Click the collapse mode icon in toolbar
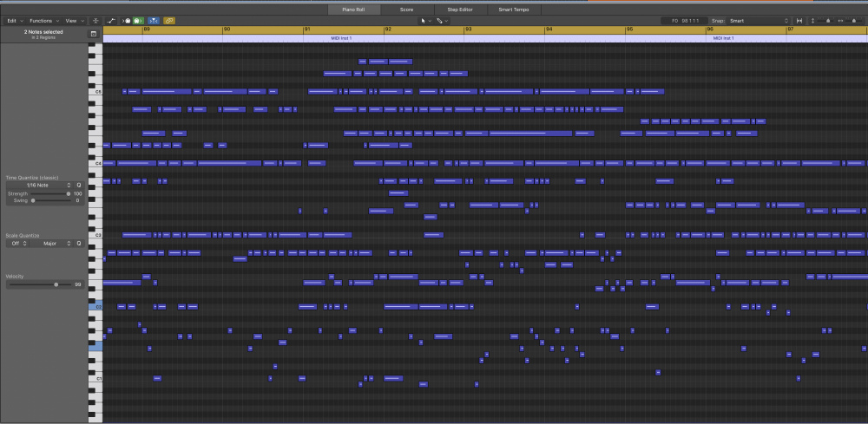Screen dimensions: 868x424 point(95,20)
